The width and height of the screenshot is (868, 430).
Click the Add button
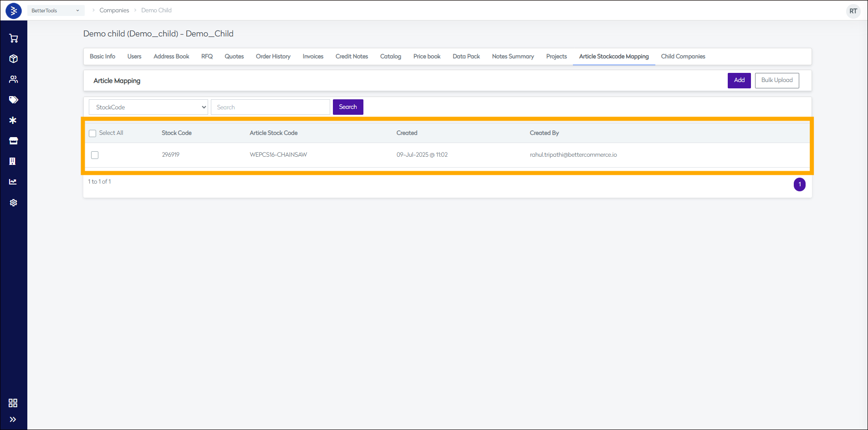click(x=739, y=80)
